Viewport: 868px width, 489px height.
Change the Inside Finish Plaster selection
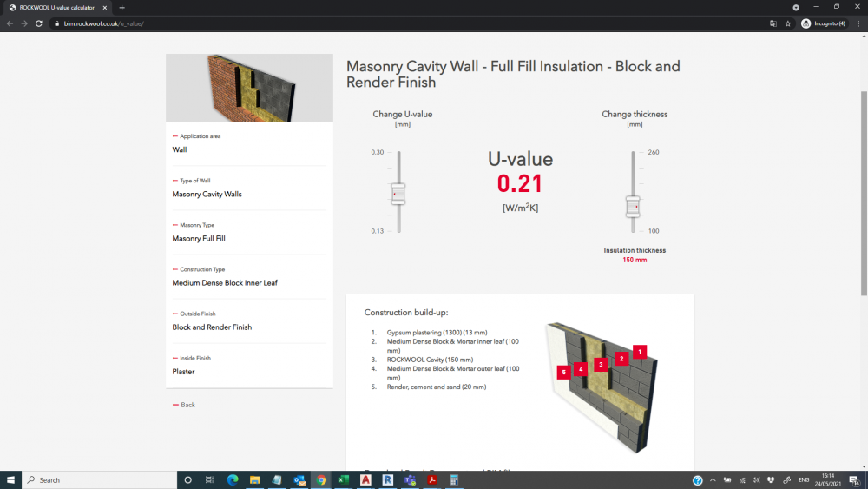[249, 365]
